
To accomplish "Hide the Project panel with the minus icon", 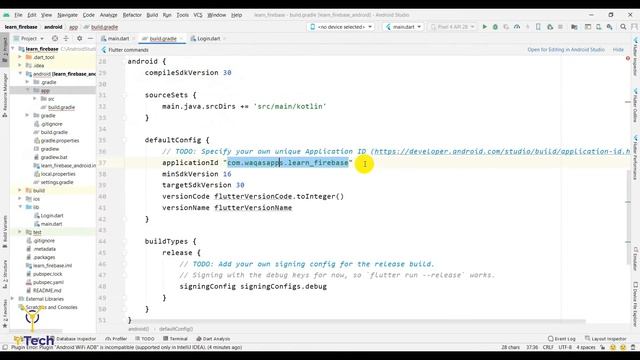I will (x=91, y=38).
